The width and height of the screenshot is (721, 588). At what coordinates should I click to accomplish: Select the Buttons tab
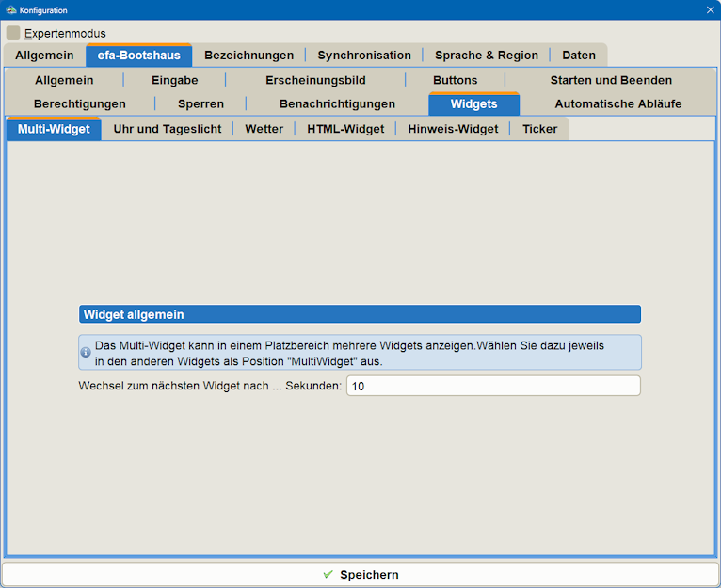(455, 80)
